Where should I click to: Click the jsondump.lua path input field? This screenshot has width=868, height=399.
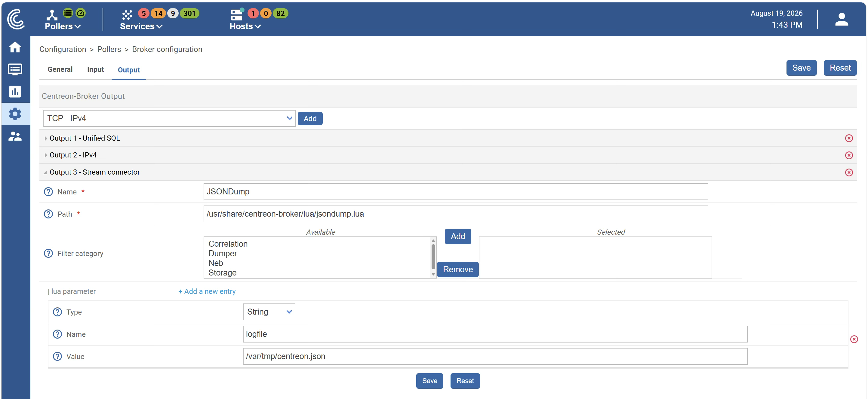pos(456,214)
